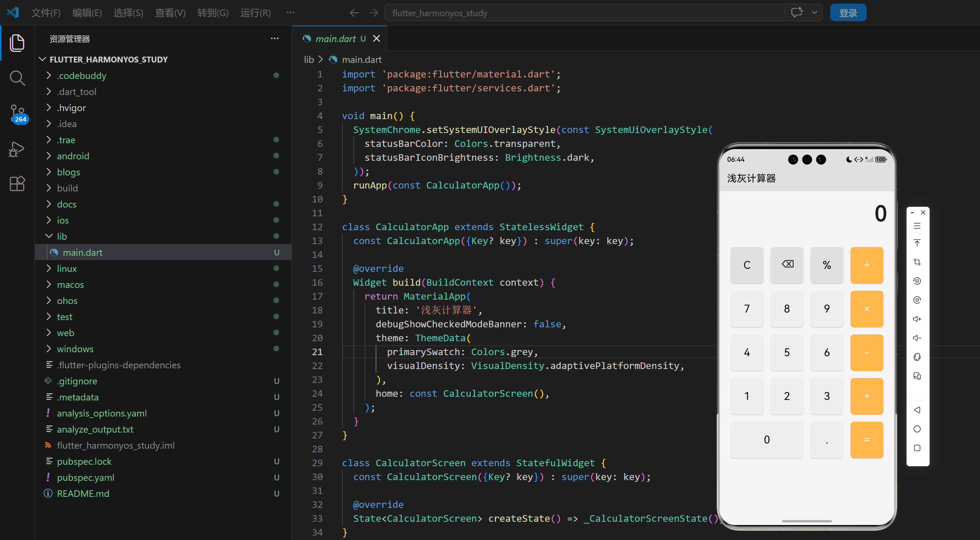This screenshot has width=980, height=540.
Task: Click the blue 登录 button
Action: pyautogui.click(x=848, y=13)
